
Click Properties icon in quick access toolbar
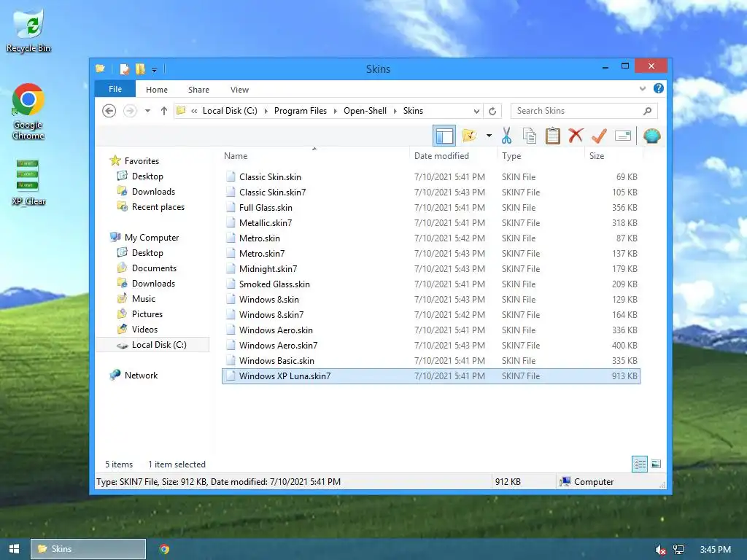[x=125, y=69]
